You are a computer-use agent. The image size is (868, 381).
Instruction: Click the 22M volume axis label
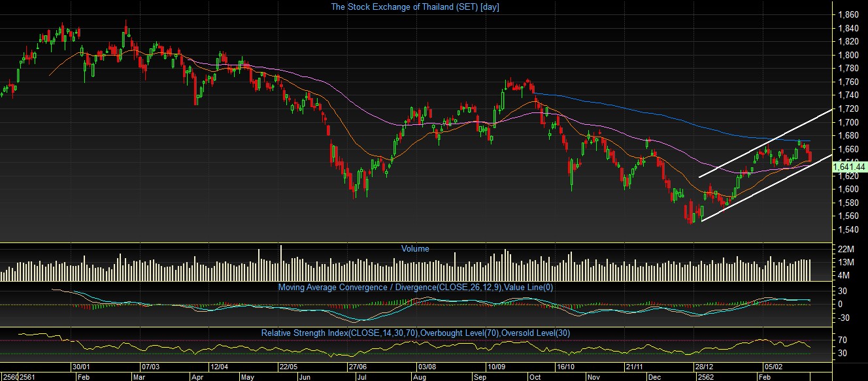[846, 250]
